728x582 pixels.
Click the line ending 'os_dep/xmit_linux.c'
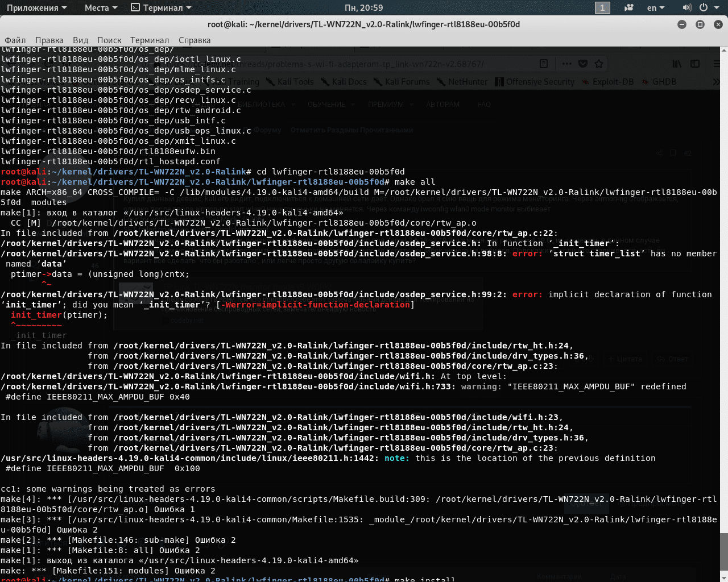(118, 141)
